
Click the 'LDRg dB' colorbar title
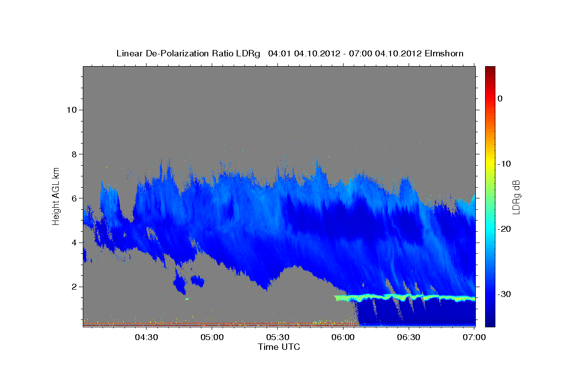516,196
